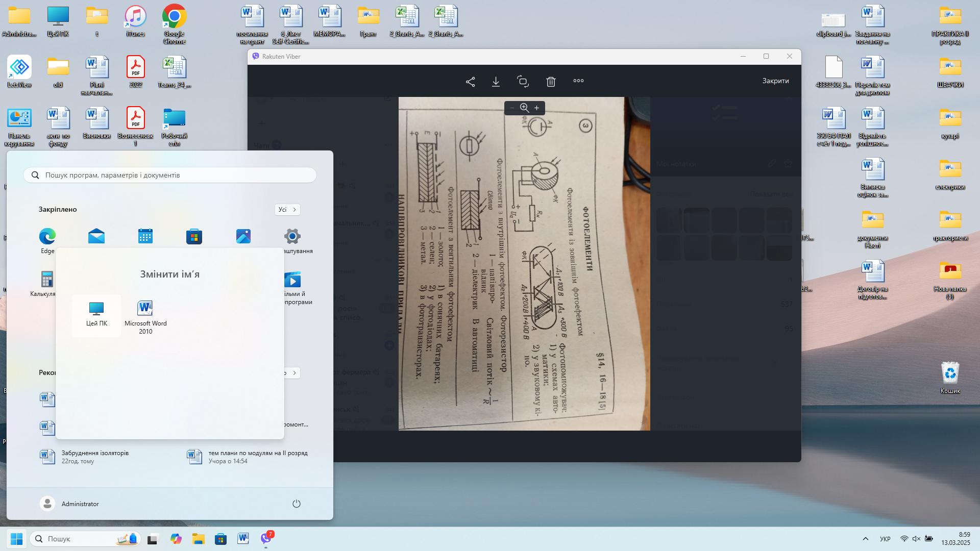Share the opened Viber photo

470,82
